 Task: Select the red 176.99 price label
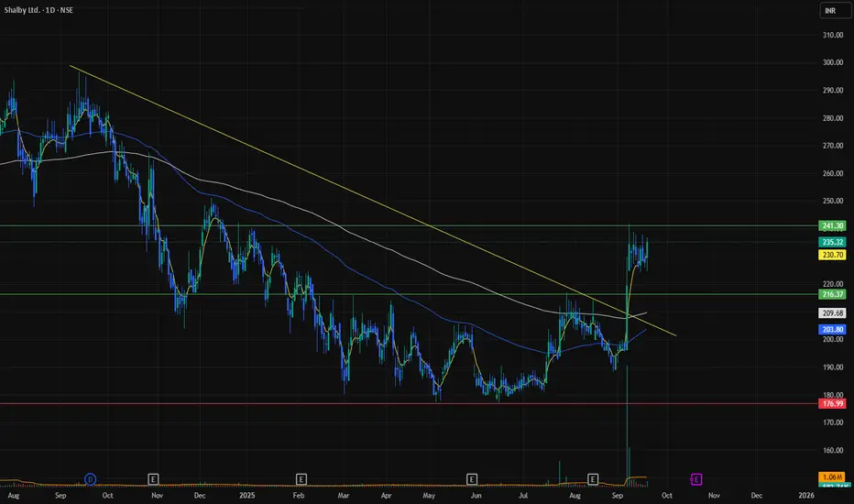pyautogui.click(x=832, y=404)
